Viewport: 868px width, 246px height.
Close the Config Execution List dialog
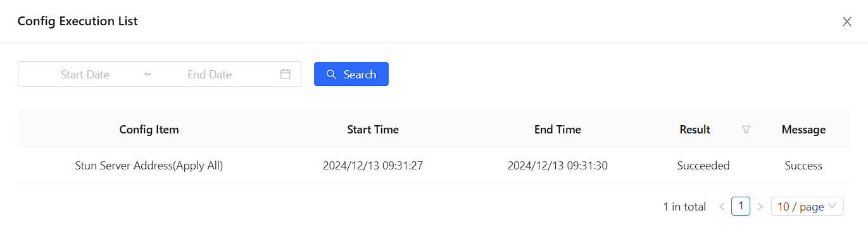(847, 22)
